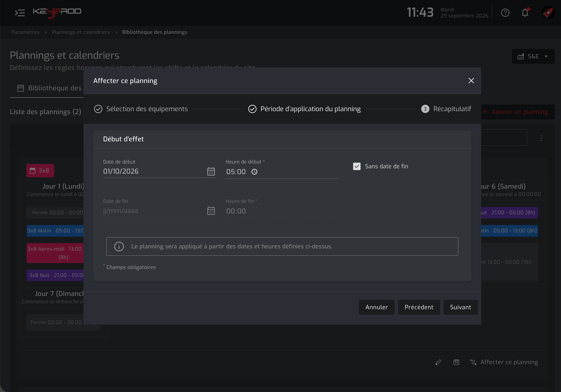Click the 3x8 Matin shift on Lundi
561x392 pixels.
click(x=55, y=231)
